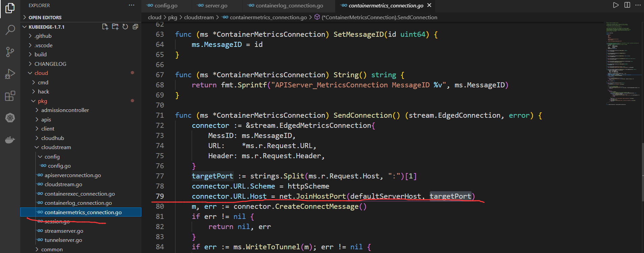Open streamserver.go from the explorer

click(81, 231)
